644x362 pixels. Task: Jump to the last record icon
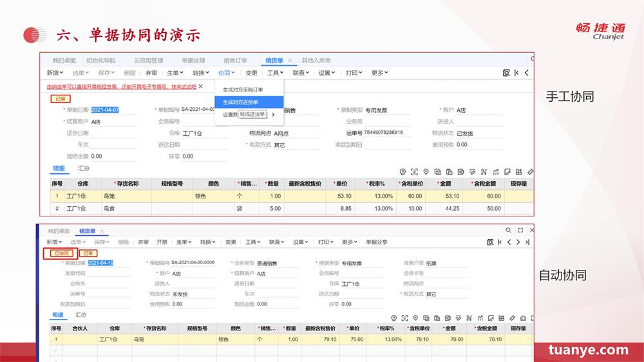(527, 242)
